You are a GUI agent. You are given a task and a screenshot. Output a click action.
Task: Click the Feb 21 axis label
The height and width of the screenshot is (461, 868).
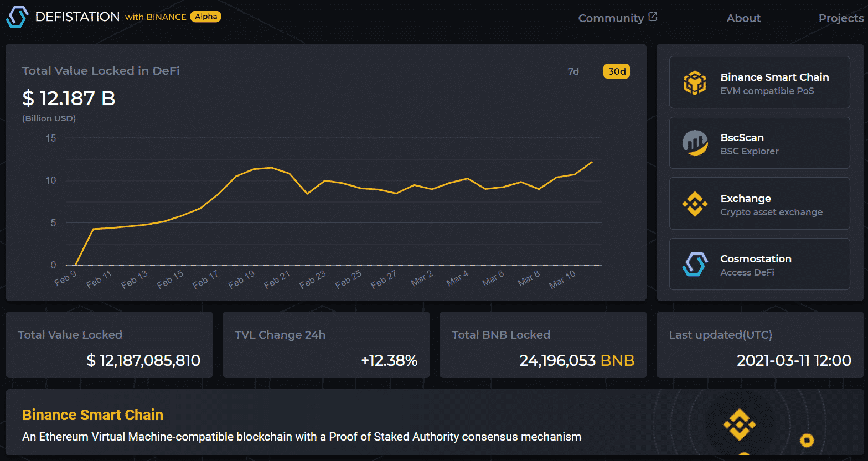(x=277, y=280)
